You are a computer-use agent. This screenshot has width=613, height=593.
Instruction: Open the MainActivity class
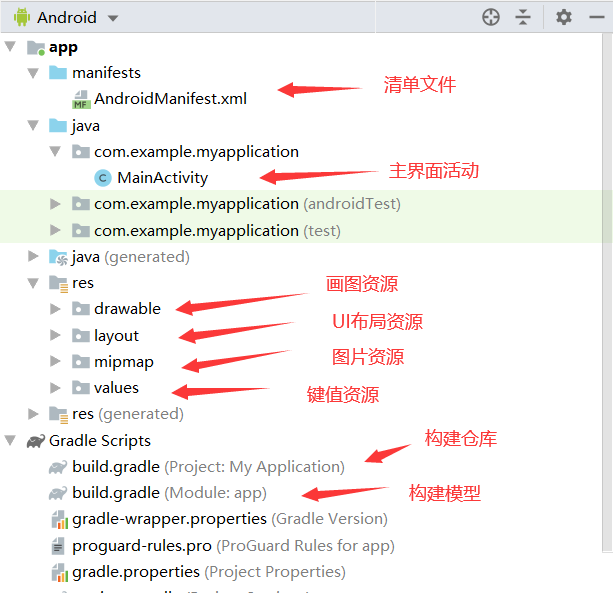pyautogui.click(x=163, y=178)
